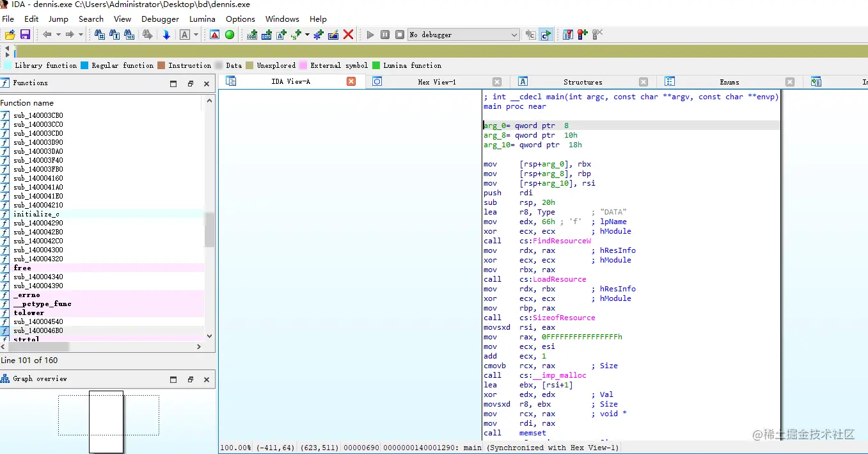868x454 pixels.
Task: Select the tolower function entry
Action: (x=29, y=312)
